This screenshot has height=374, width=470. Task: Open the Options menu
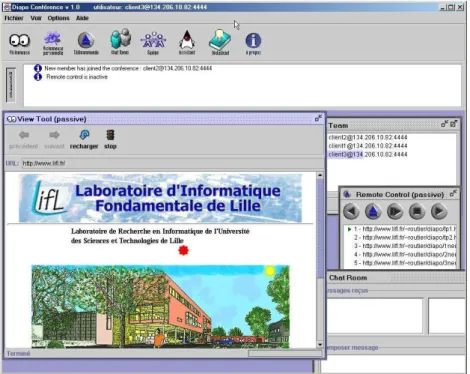point(58,18)
